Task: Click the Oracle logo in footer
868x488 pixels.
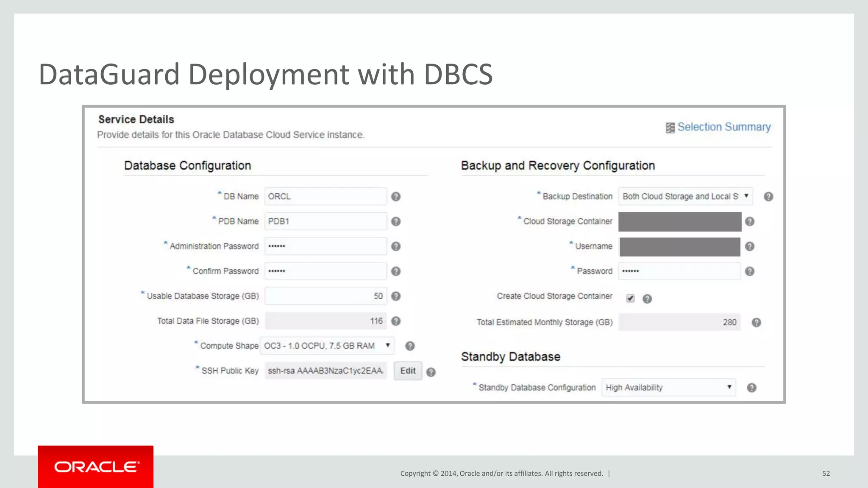Action: tap(96, 467)
